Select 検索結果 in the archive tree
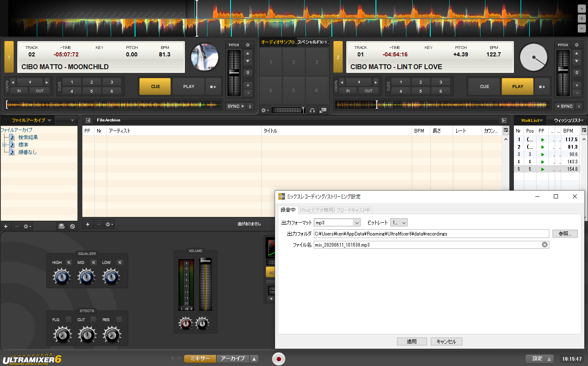Screen dimensions: 588x366 28,138
